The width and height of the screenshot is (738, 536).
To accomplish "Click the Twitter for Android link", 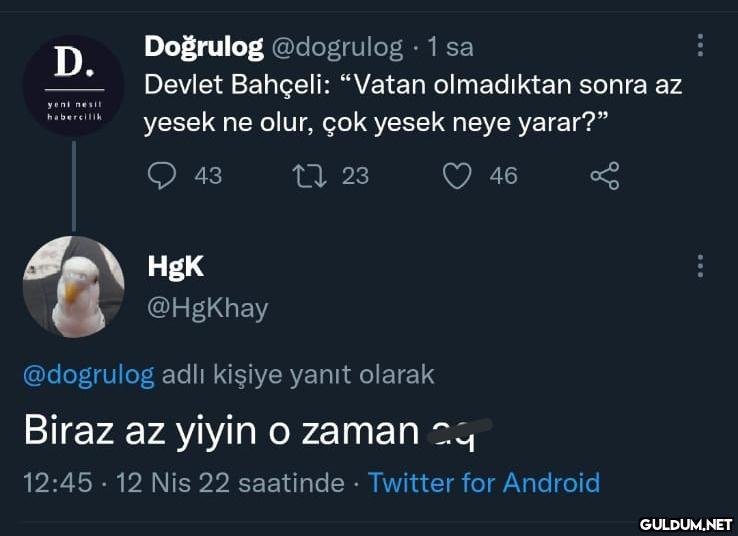I will pos(484,483).
